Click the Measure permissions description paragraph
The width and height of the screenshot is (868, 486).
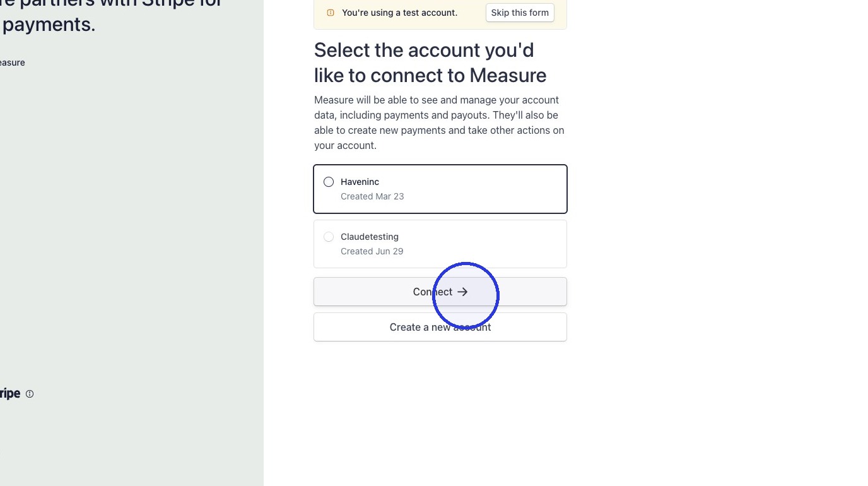440,122
